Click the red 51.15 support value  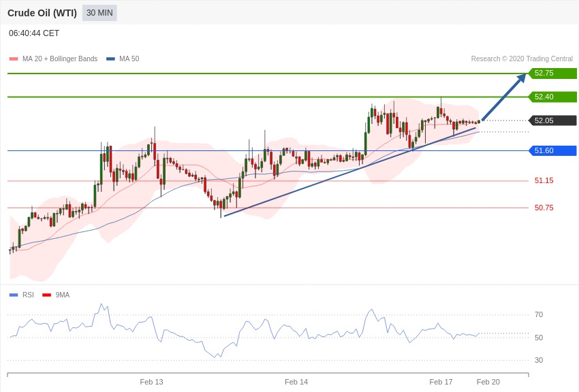pyautogui.click(x=544, y=180)
